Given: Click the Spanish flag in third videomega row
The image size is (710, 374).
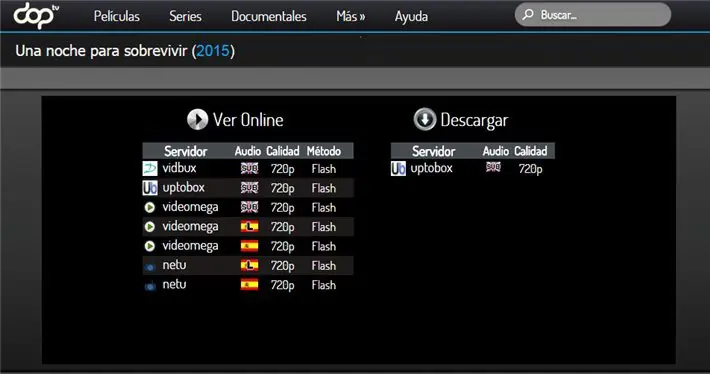Looking at the screenshot, I should (x=249, y=246).
